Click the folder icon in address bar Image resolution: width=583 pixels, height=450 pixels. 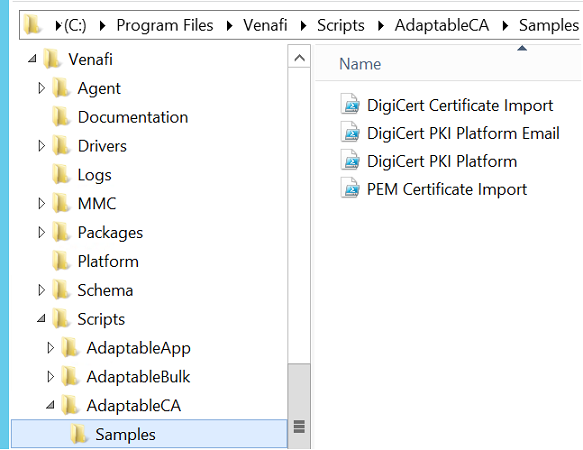point(32,25)
